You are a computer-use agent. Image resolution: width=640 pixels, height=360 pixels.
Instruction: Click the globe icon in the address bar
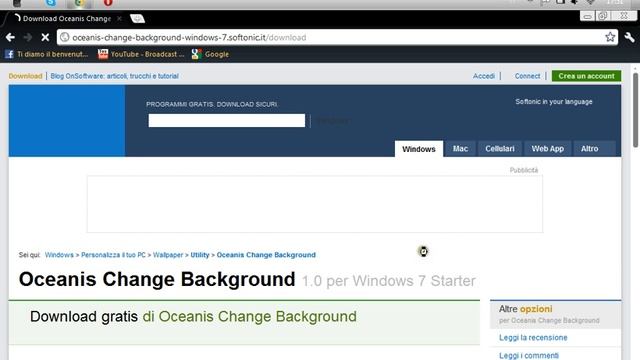click(64, 38)
